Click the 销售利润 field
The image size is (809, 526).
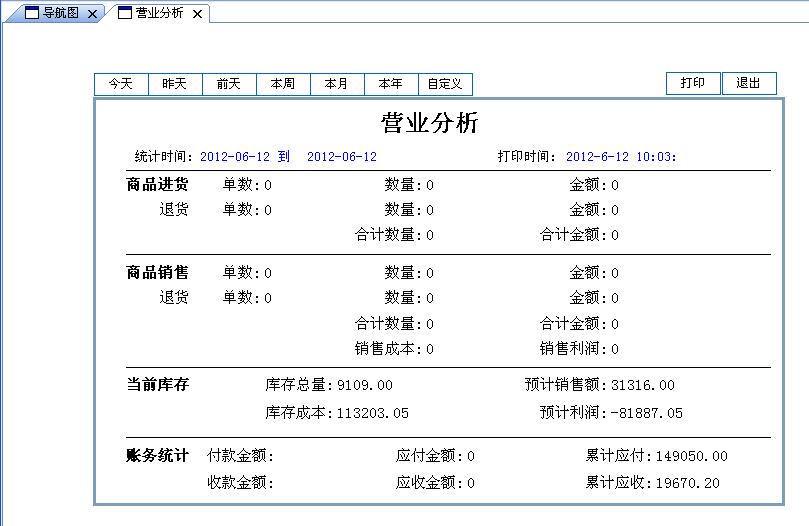579,349
